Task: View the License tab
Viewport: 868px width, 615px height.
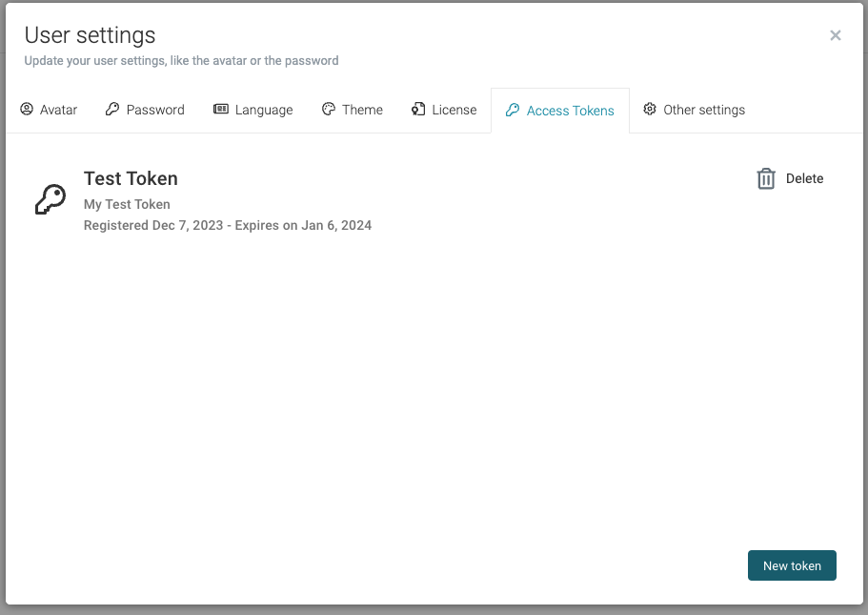Action: click(444, 109)
